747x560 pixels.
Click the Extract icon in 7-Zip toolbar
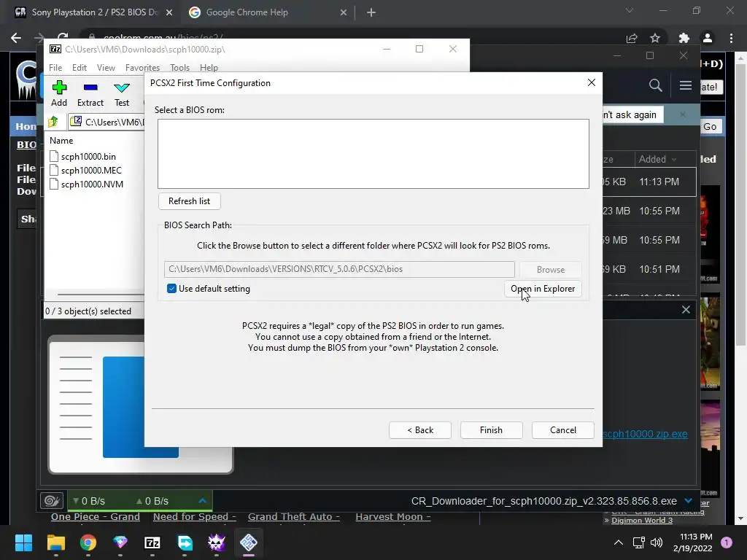(x=90, y=87)
